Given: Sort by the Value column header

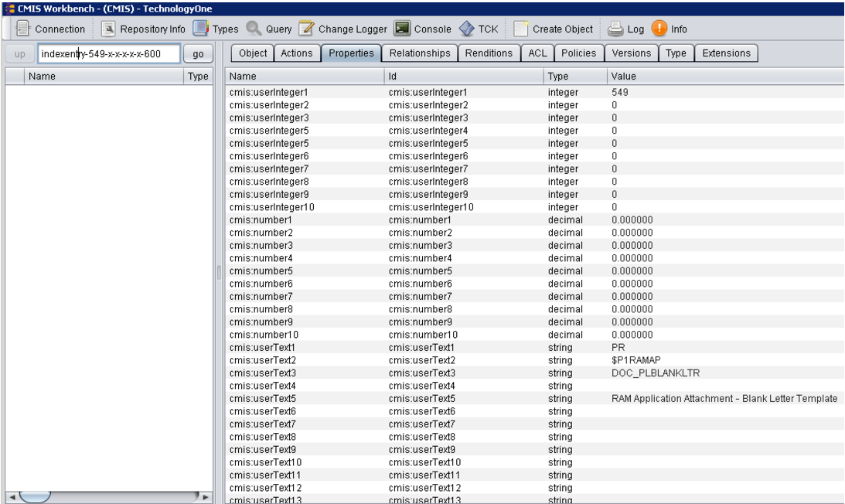Looking at the screenshot, I should 725,76.
